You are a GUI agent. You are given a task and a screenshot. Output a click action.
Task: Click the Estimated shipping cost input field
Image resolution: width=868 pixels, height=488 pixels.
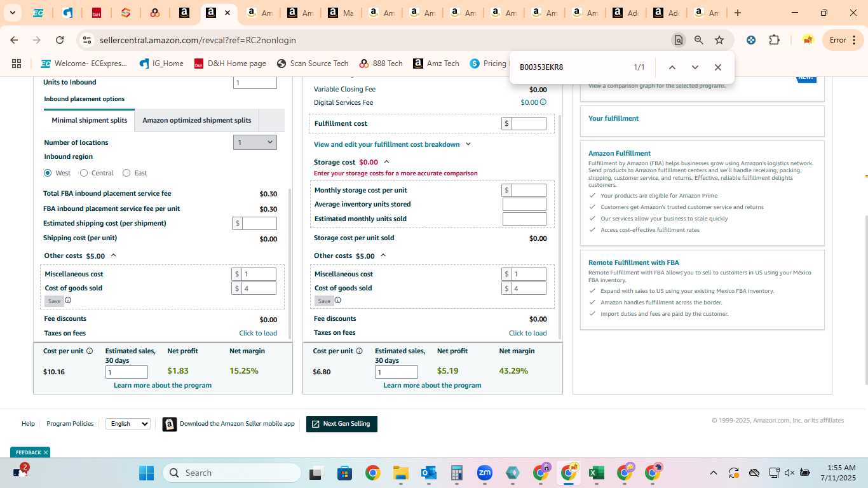(259, 223)
